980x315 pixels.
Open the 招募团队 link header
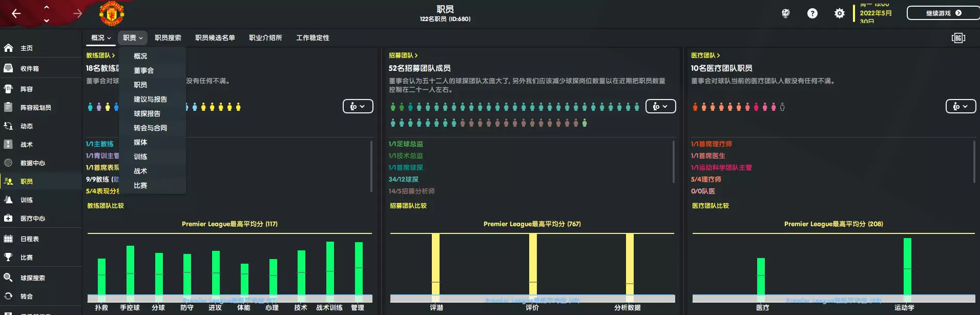403,55
